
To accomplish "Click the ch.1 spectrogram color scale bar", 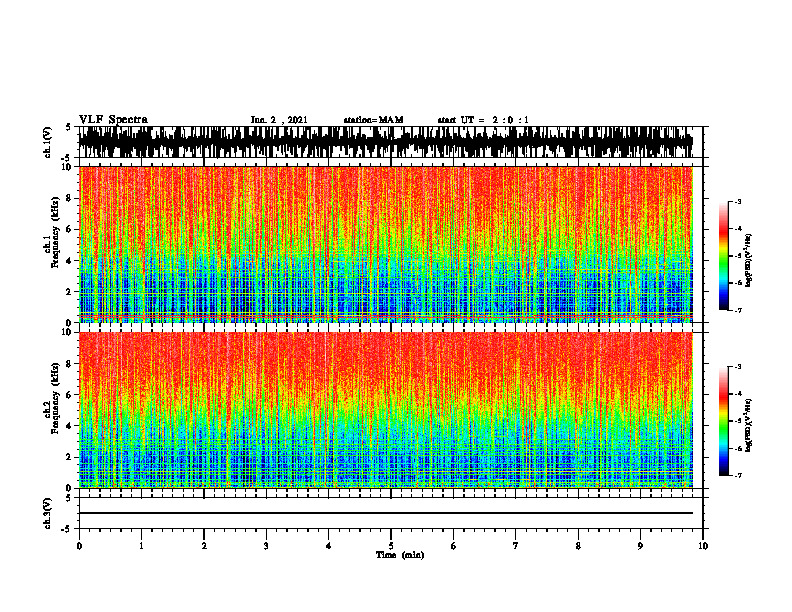I will pyautogui.click(x=723, y=256).
